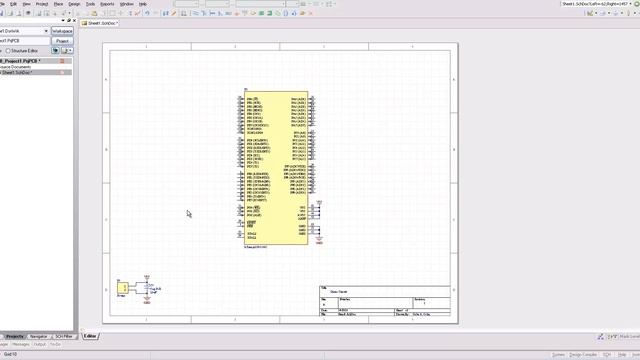Screen dimensions: 640x360
Task: Open the Design menu
Action: (x=74, y=4)
